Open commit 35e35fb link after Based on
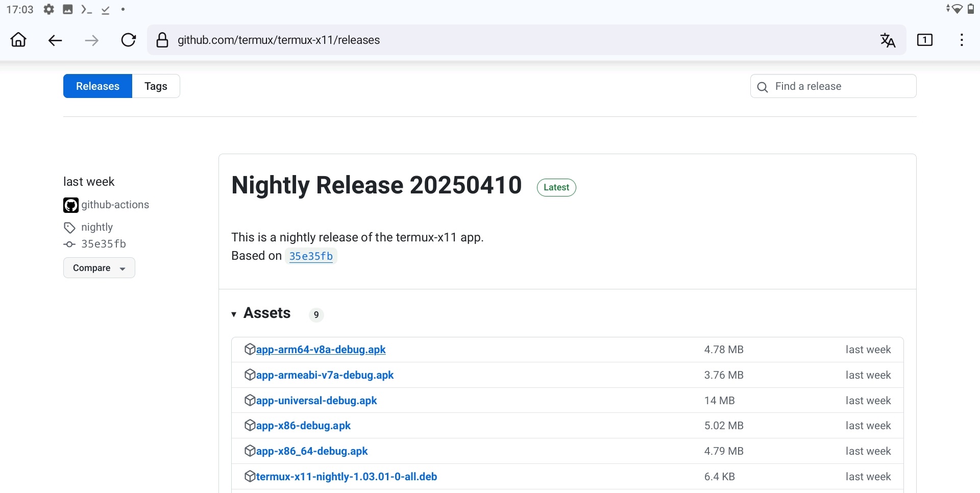 (311, 256)
